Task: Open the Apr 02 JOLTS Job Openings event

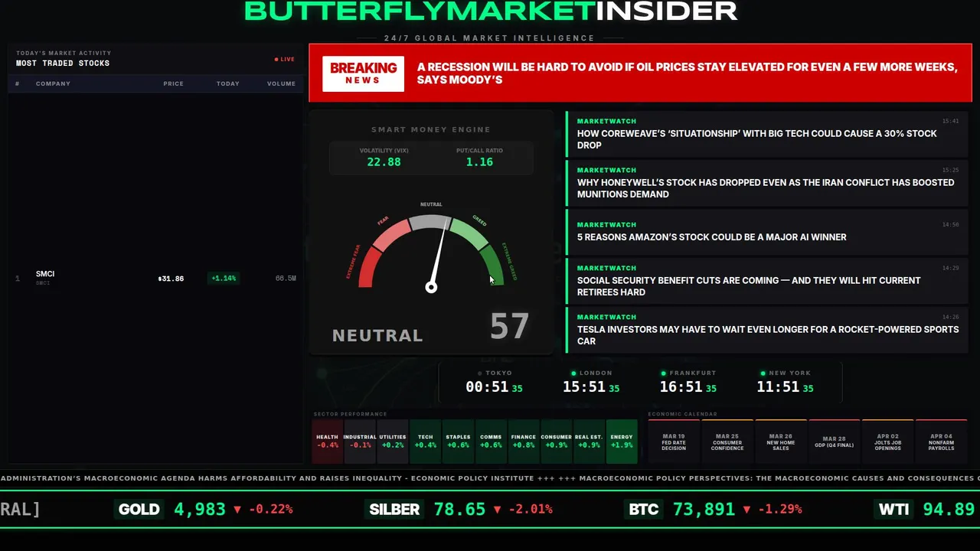Action: [x=887, y=442]
